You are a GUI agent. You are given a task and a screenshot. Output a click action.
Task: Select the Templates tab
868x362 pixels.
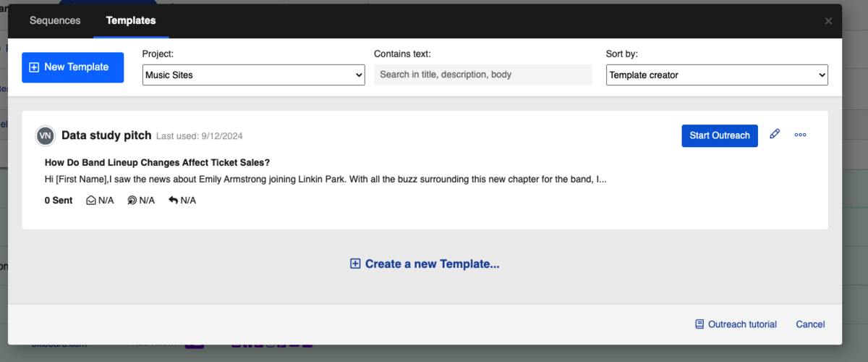[131, 21]
